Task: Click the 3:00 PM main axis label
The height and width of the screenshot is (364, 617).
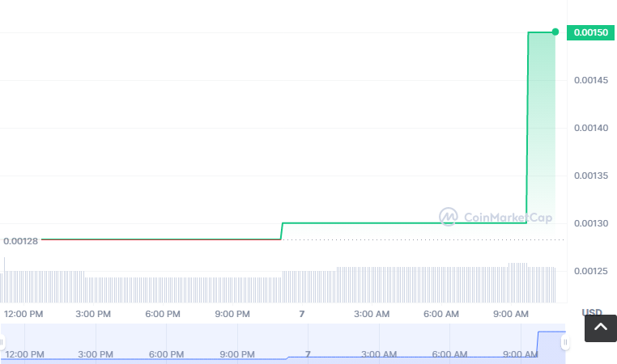Action: tap(93, 314)
